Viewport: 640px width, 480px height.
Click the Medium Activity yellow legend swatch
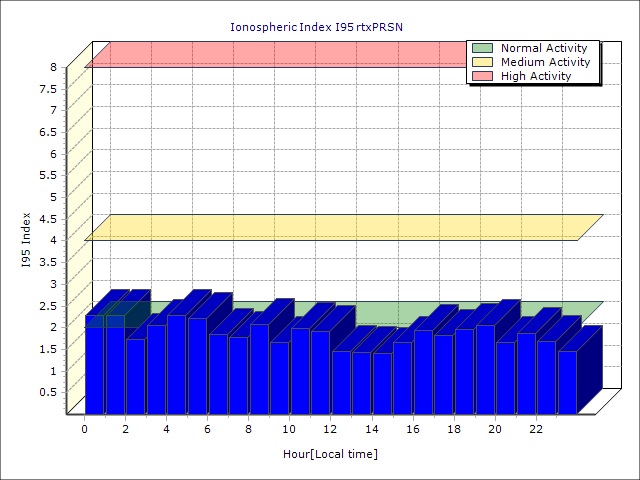pos(482,62)
